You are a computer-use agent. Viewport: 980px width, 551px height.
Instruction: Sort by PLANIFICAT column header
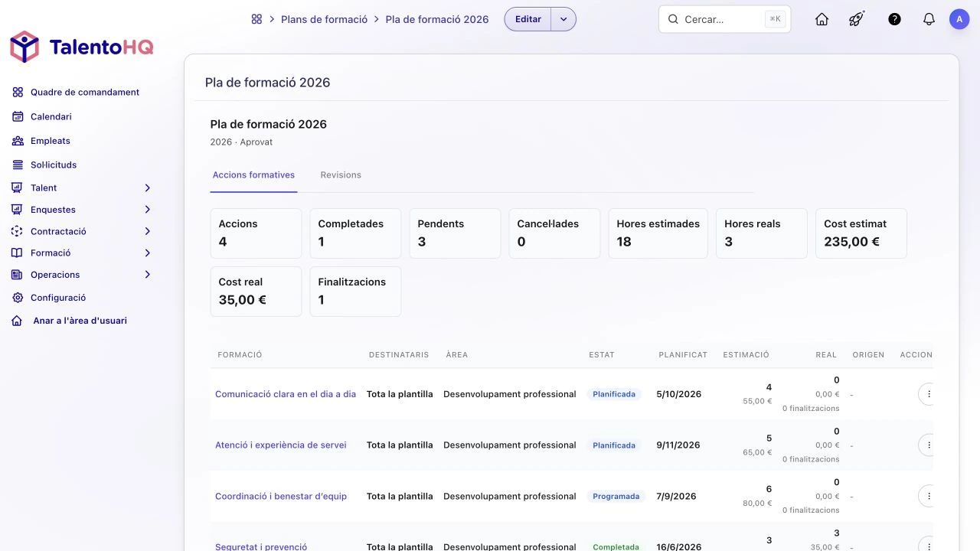[x=683, y=355]
